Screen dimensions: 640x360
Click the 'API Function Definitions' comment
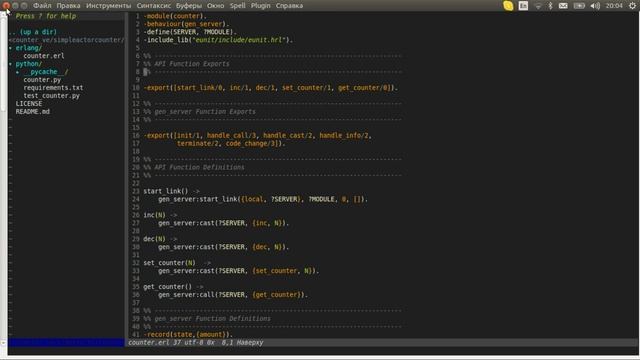[x=194, y=167]
